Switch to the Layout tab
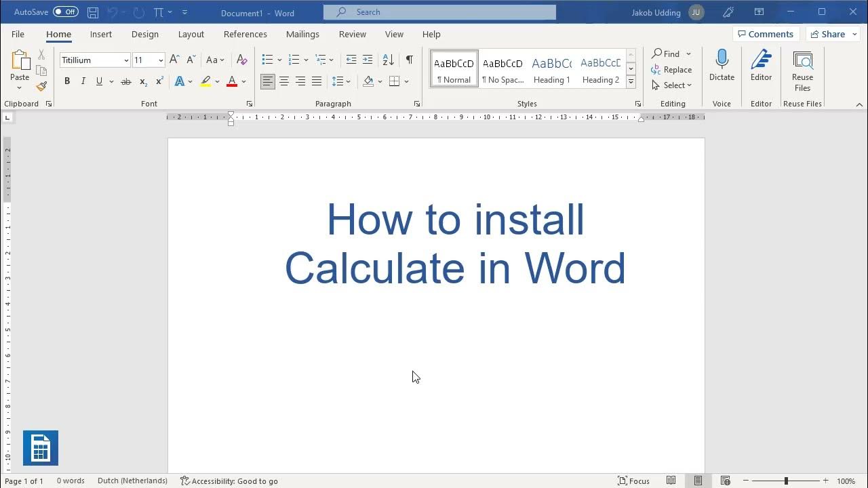Viewport: 868px width, 488px height. point(191,34)
